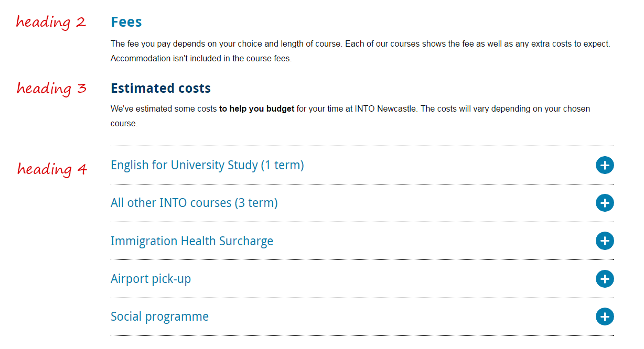Click the Estimated costs heading

click(160, 88)
